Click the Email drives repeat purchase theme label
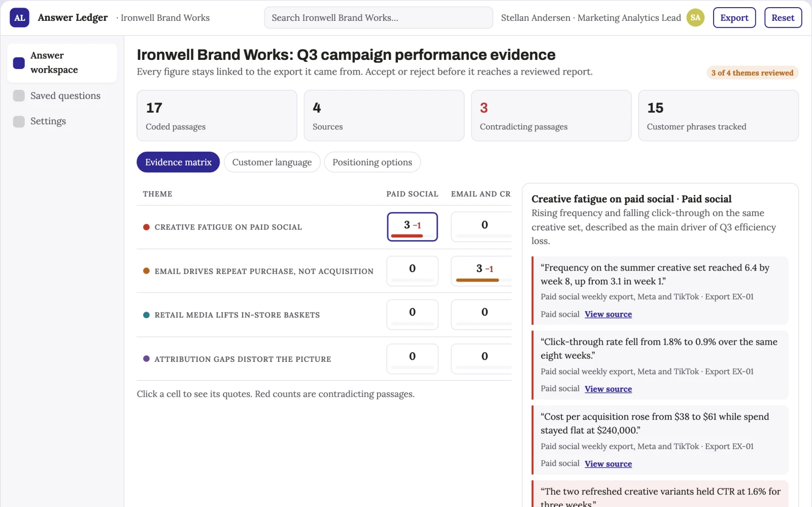The width and height of the screenshot is (812, 507). coord(264,272)
